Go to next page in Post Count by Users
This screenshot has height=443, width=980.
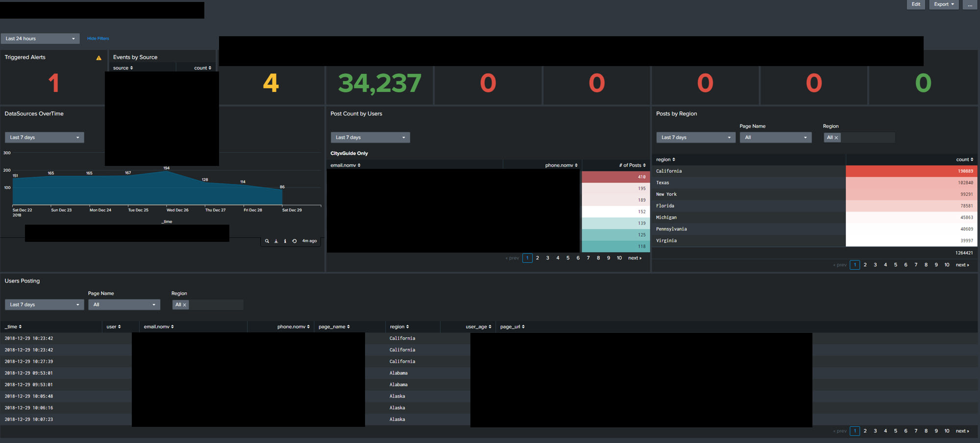(635, 258)
